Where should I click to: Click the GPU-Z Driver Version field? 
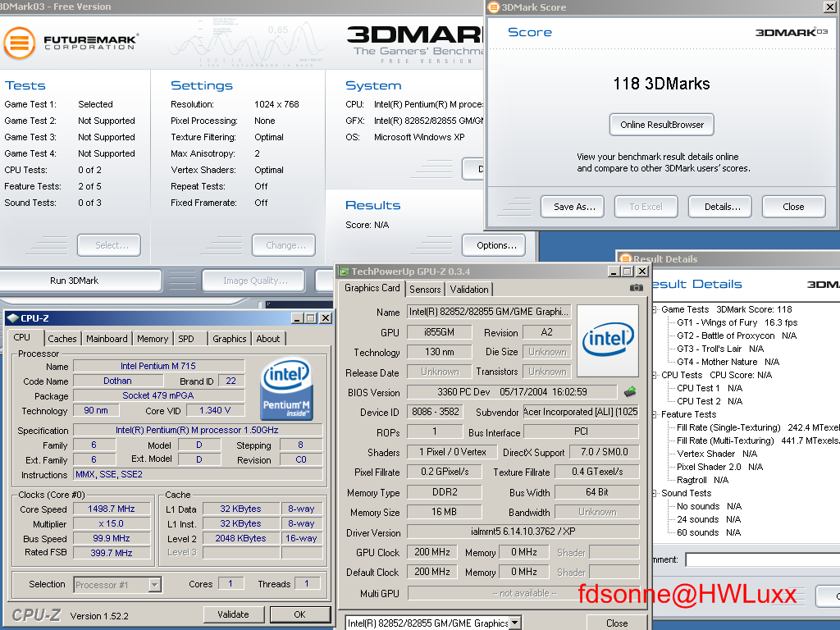(x=523, y=532)
